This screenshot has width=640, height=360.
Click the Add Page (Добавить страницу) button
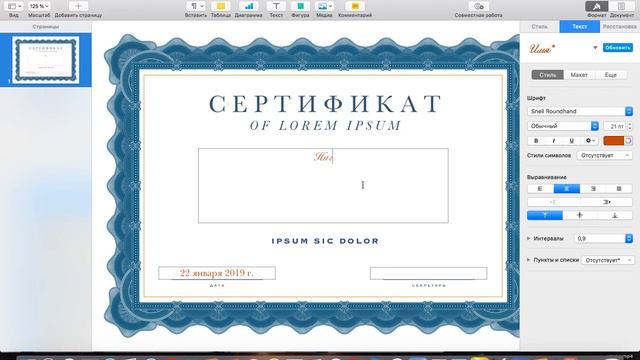click(78, 7)
